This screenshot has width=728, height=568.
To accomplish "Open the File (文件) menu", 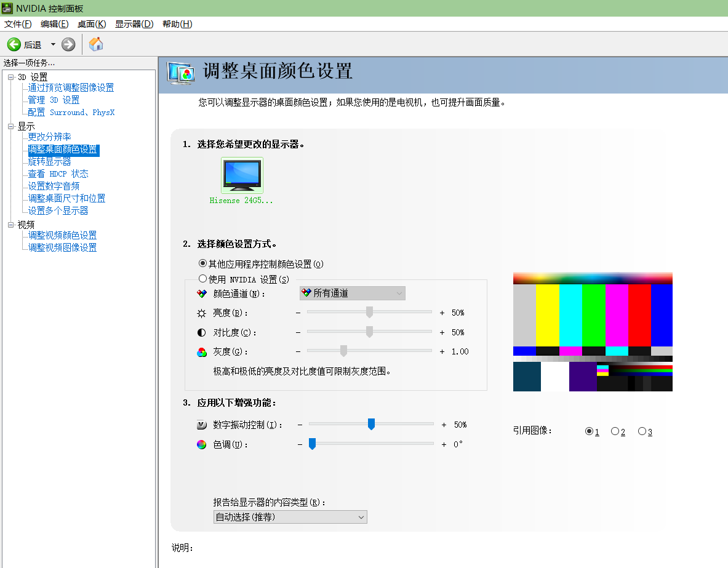I will (18, 24).
